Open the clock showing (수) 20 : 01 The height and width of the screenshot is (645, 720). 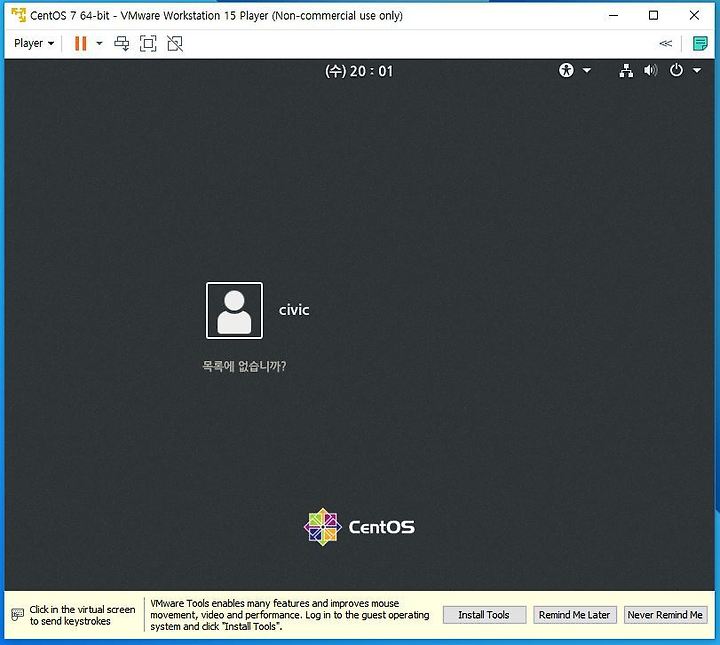point(359,71)
